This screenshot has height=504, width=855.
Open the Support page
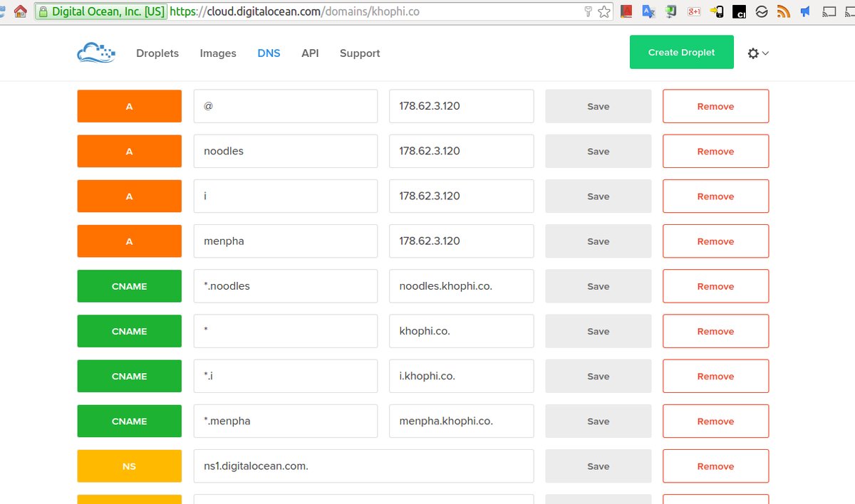point(360,53)
